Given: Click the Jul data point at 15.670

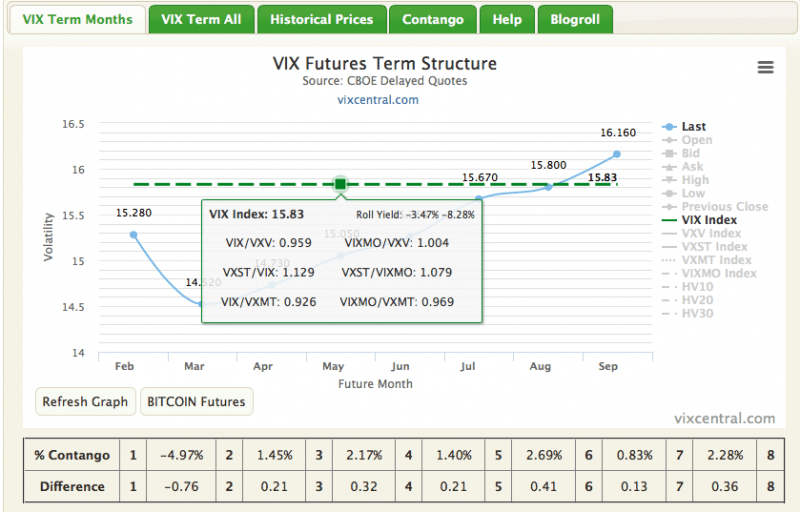Looking at the screenshot, I should point(479,199).
